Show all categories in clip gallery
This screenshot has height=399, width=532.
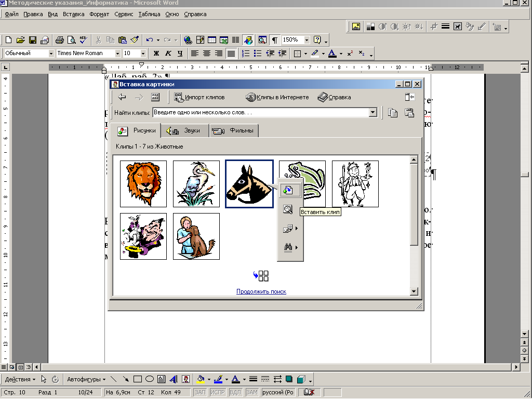[155, 97]
